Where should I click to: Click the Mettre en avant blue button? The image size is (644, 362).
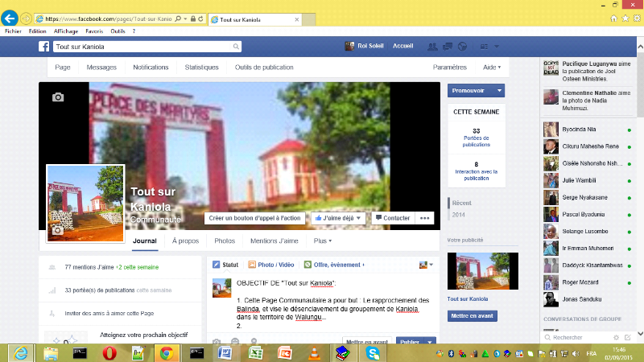[472, 316]
